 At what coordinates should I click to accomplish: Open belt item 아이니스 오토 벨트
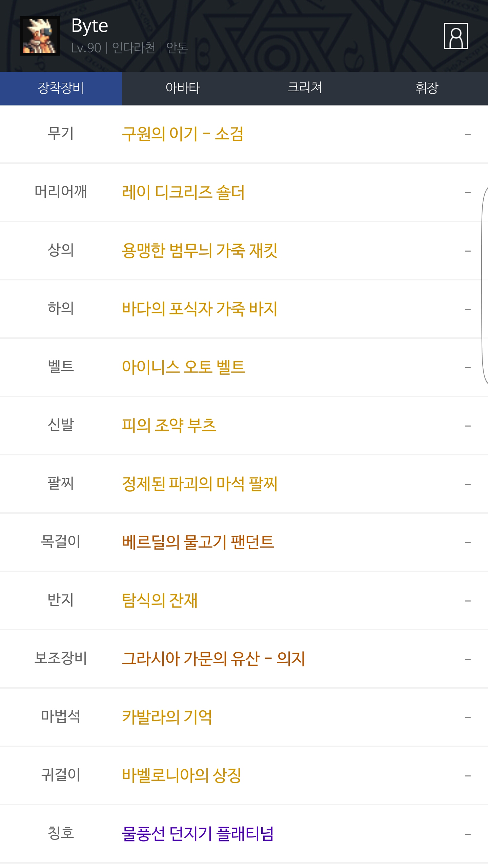click(183, 367)
